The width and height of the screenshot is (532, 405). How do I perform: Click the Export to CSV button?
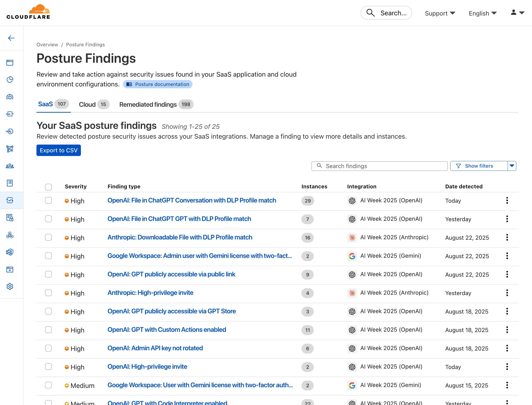click(x=58, y=150)
